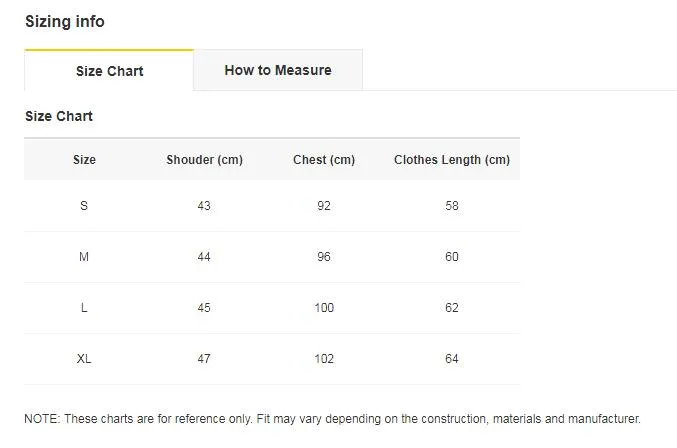Click shoulder value 43 for size S

[x=204, y=206]
